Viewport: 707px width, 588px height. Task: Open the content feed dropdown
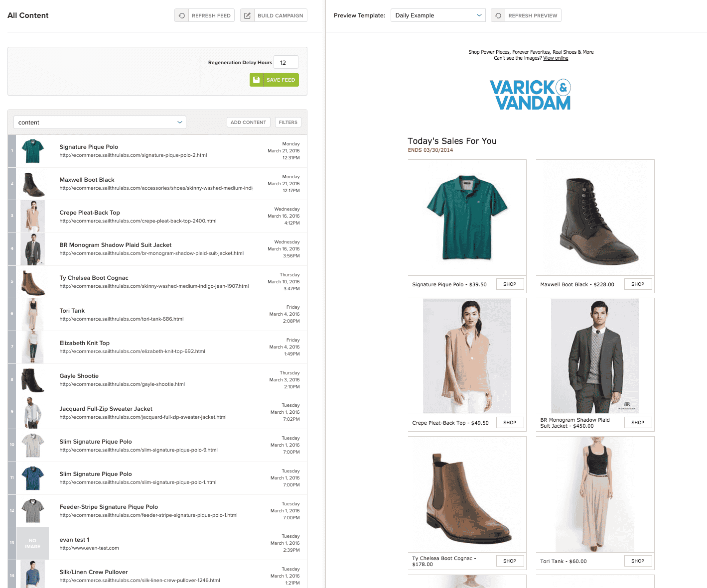(100, 122)
